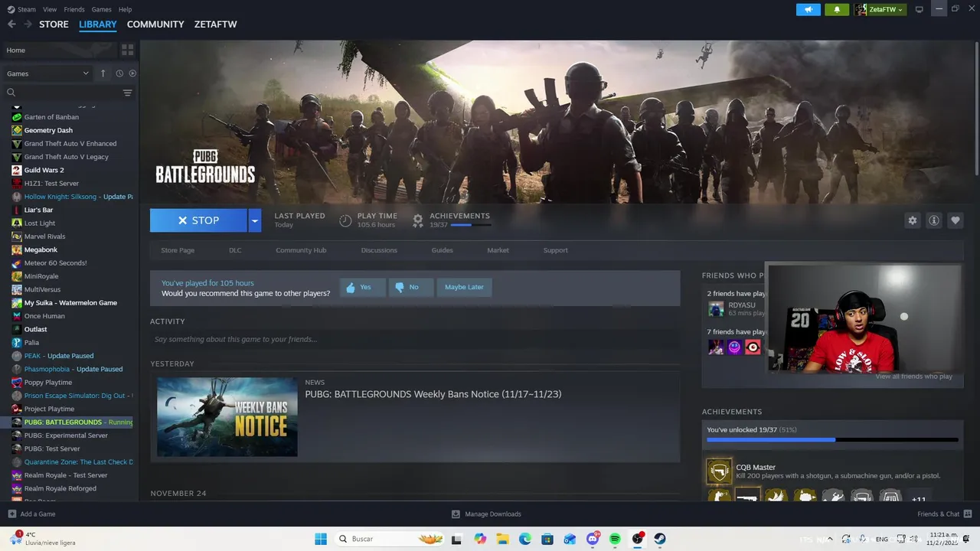
Task: Open the Discussions link
Action: click(379, 250)
